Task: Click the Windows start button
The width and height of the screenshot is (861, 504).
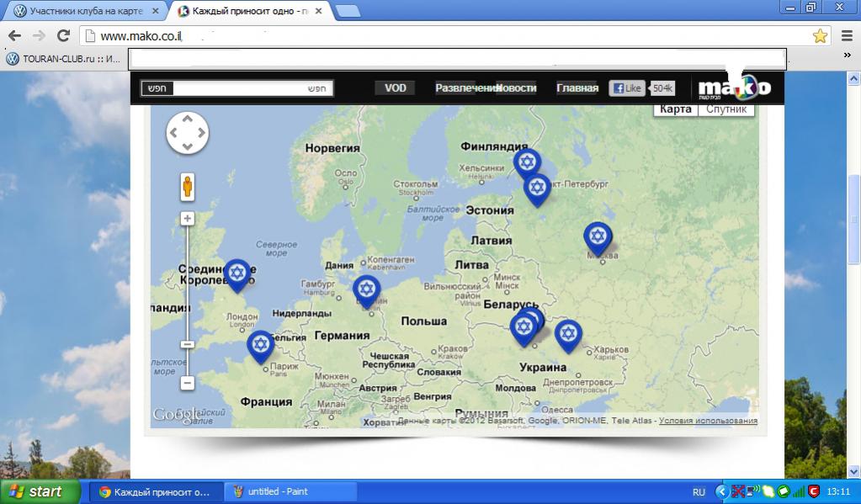Action: coord(40,491)
